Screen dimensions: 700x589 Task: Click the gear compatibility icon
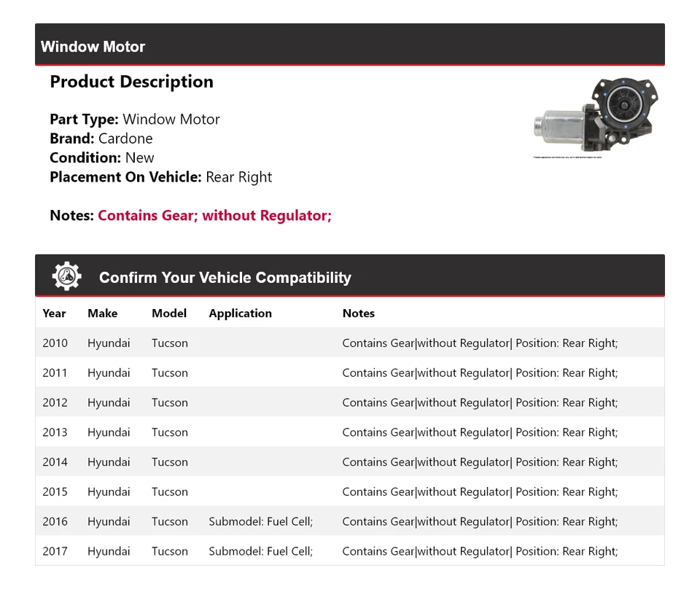(67, 277)
